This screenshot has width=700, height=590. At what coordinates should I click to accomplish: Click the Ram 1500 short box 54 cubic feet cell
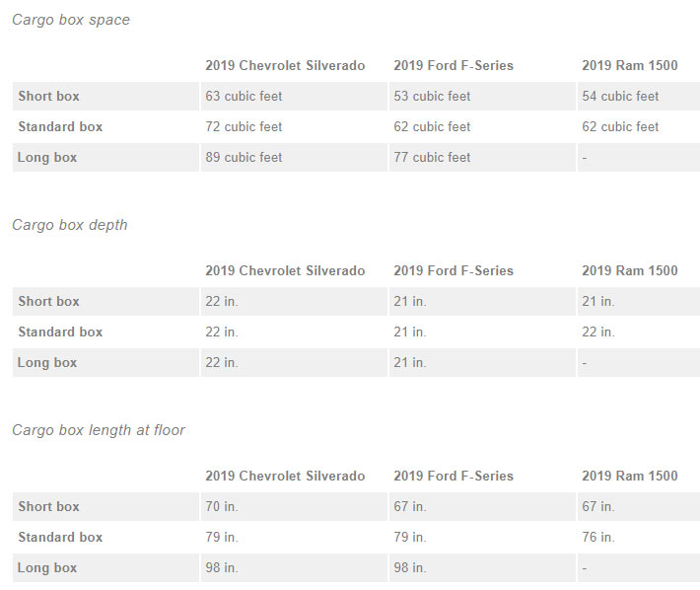click(x=620, y=97)
